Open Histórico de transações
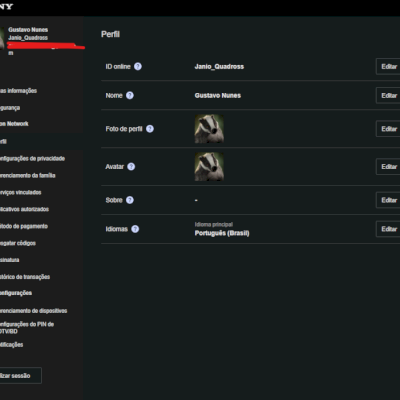The width and height of the screenshot is (400, 400). 25,277
